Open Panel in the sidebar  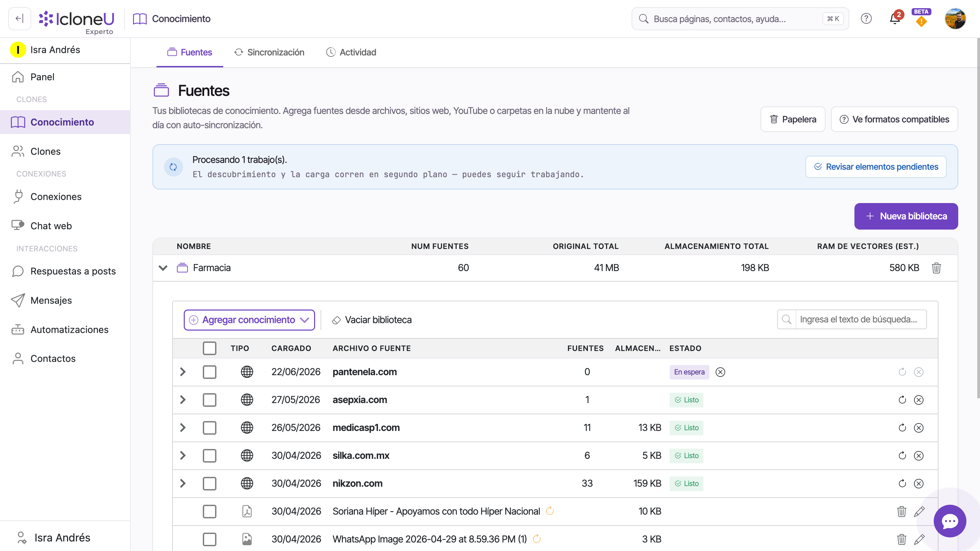[x=65, y=77]
